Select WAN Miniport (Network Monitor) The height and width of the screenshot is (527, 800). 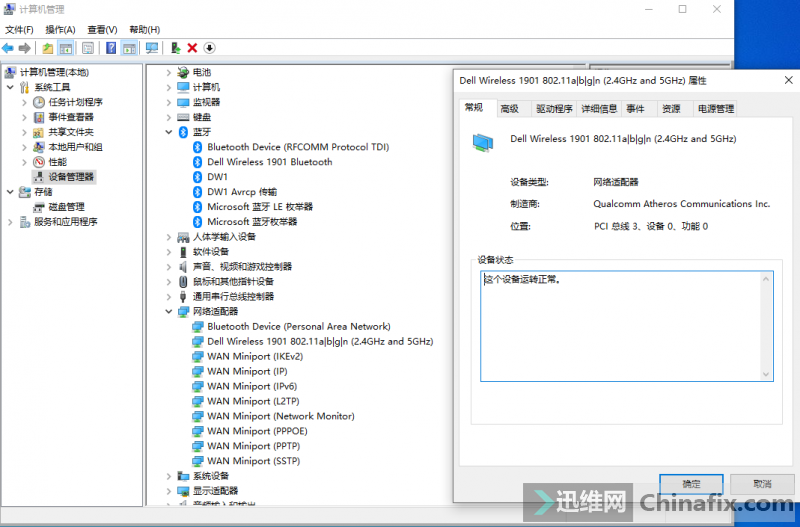pos(281,416)
